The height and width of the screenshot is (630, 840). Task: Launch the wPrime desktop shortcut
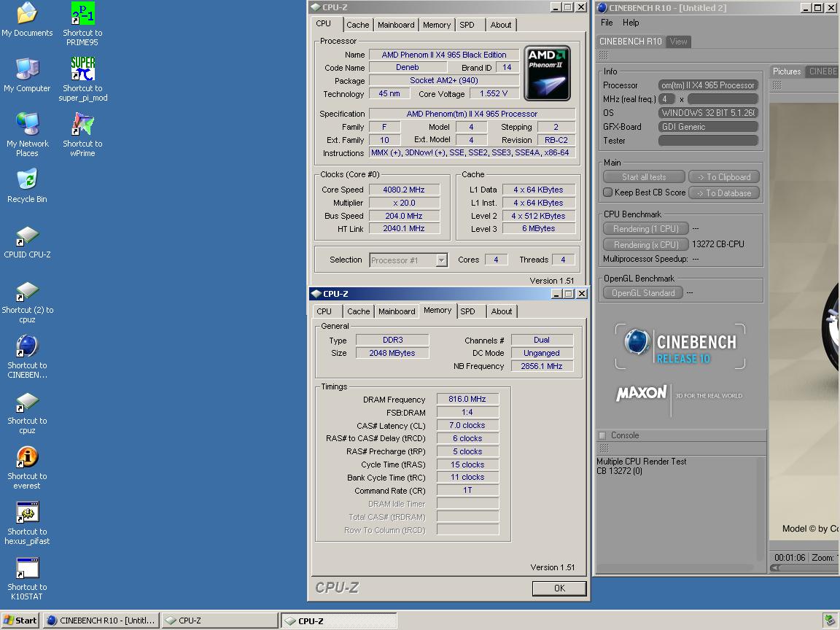[82, 125]
